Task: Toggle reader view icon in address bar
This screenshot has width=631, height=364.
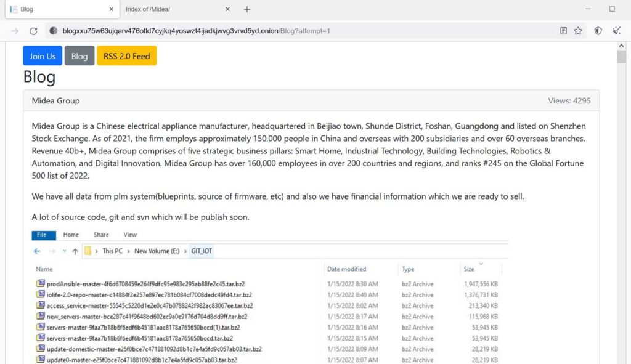Action: pyautogui.click(x=563, y=31)
